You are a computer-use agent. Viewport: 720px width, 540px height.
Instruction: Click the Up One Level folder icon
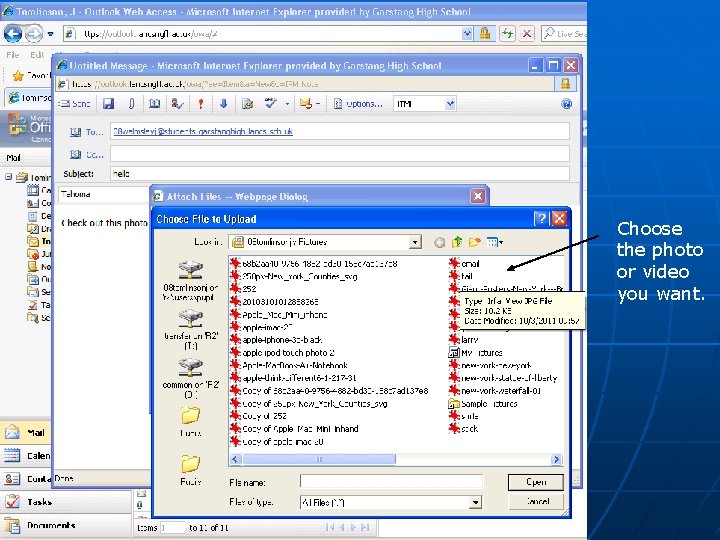point(457,242)
